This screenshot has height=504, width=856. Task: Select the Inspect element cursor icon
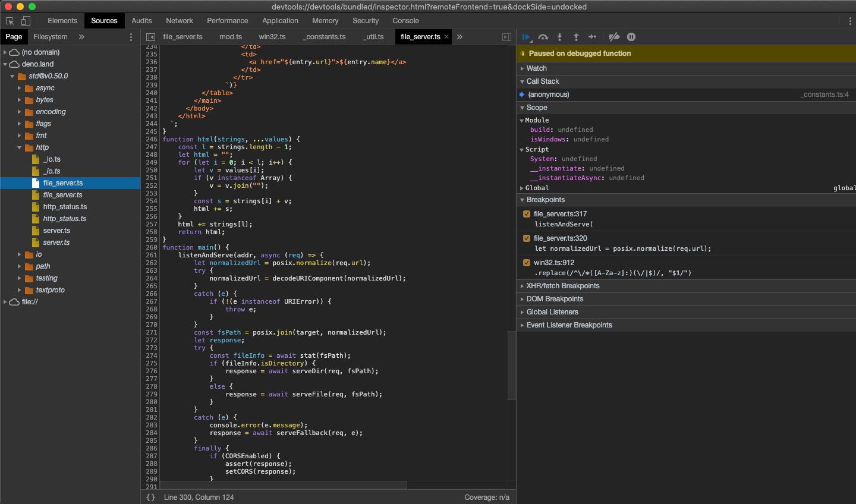pyautogui.click(x=10, y=20)
